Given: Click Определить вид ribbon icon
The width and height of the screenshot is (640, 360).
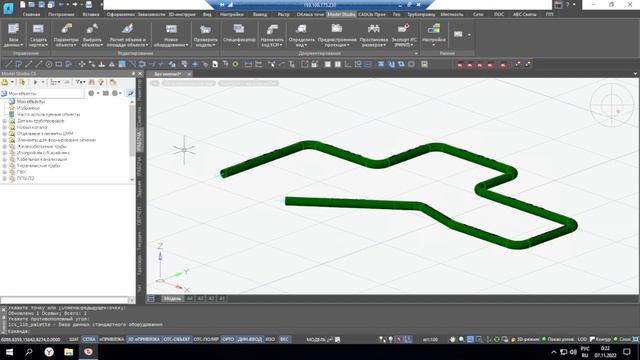Looking at the screenshot, I should [302, 35].
